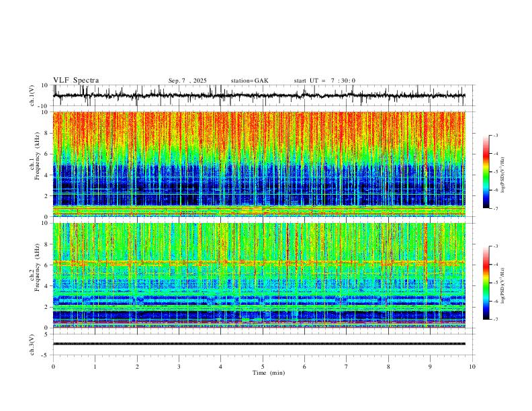Click the ch.1 frequency axis "2" tick
This screenshot has height=411, width=532.
[47, 195]
